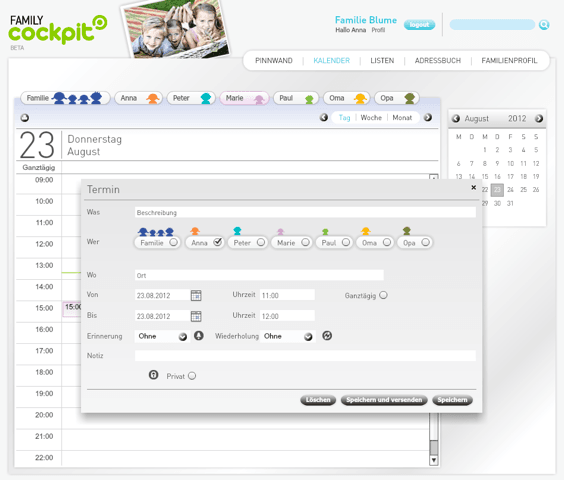This screenshot has width=564, height=480.
Task: Click the reminder bell icon
Action: 199,336
